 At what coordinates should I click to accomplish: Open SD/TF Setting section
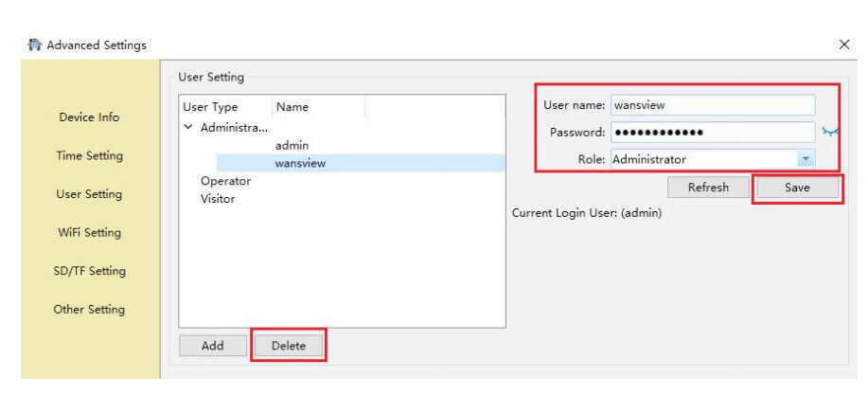tap(89, 271)
